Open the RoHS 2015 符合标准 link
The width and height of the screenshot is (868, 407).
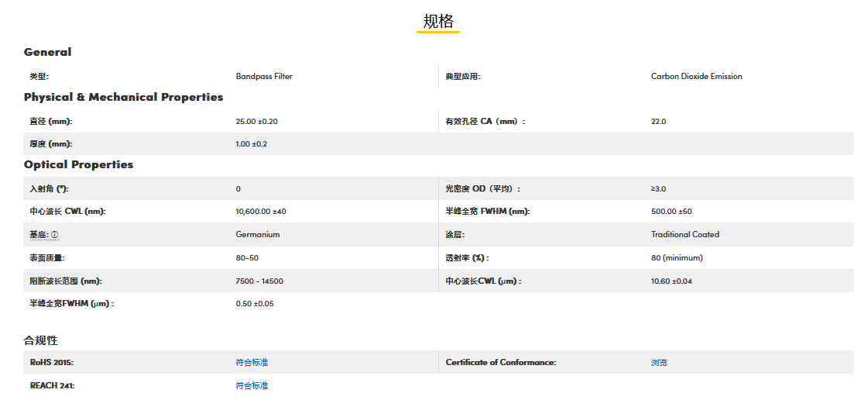pos(252,363)
